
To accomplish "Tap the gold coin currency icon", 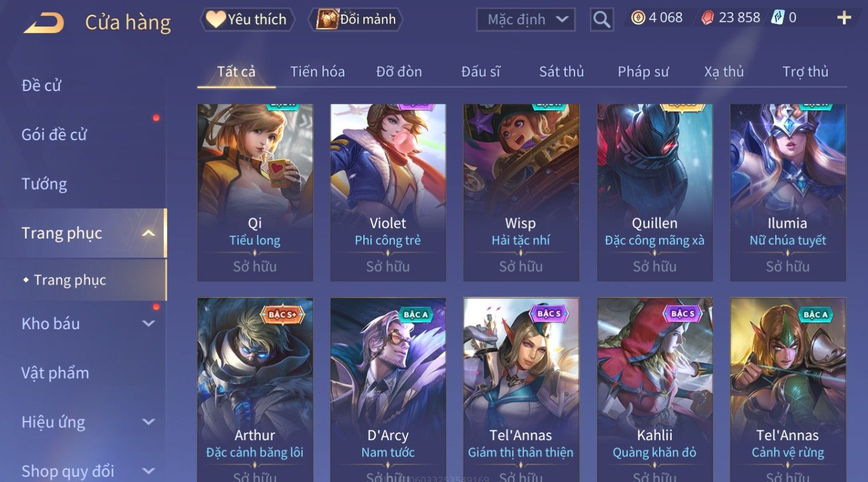I will pyautogui.click(x=638, y=18).
